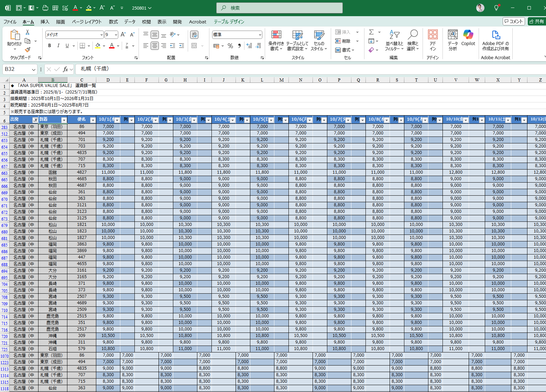
Task: Click the lightbulb help icon
Action: point(496,8)
